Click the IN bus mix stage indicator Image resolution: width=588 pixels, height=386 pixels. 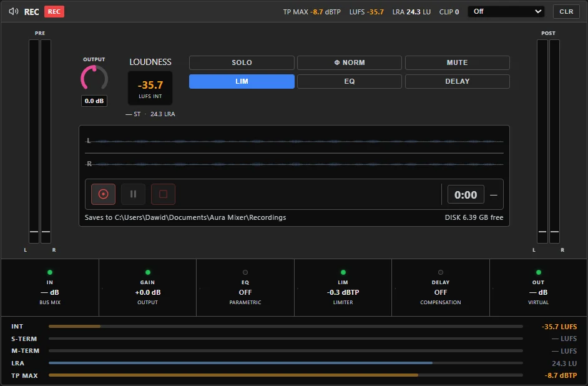(x=50, y=287)
